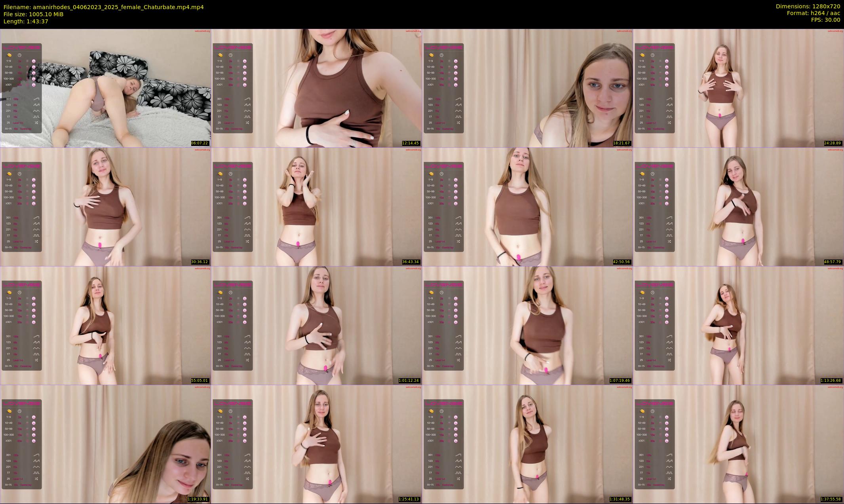Click the pink circle icon on the 1~9 row, first thumbnail

click(x=34, y=61)
